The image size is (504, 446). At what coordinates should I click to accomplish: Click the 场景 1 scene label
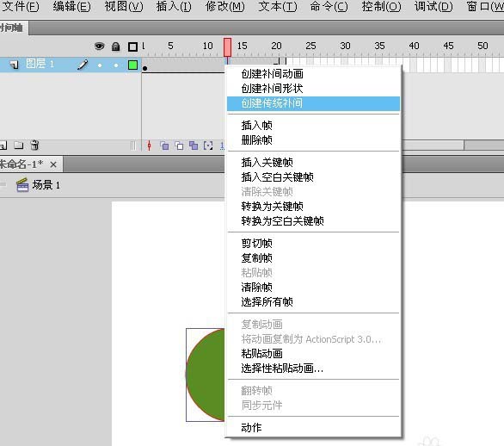pos(46,185)
